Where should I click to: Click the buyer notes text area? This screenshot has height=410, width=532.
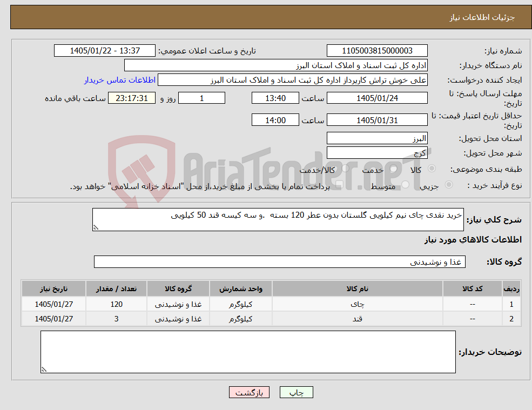tap(248, 352)
